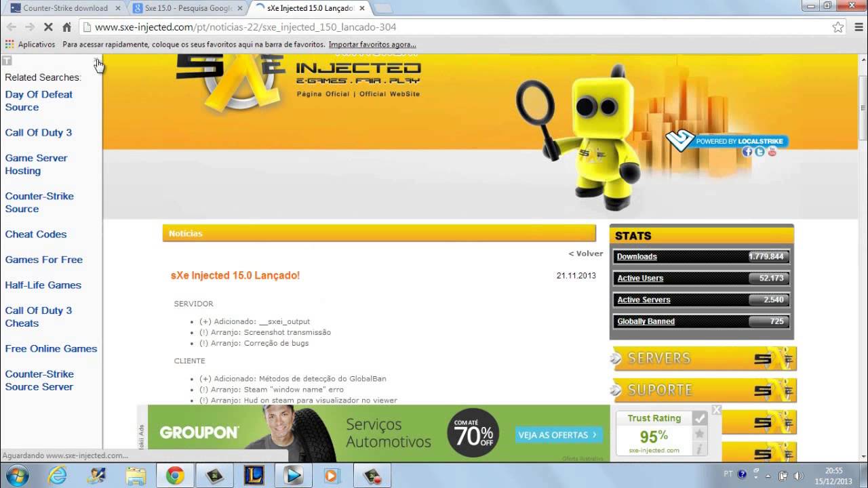Image resolution: width=868 pixels, height=488 pixels.
Task: Open a new browser tab
Action: coord(382,8)
